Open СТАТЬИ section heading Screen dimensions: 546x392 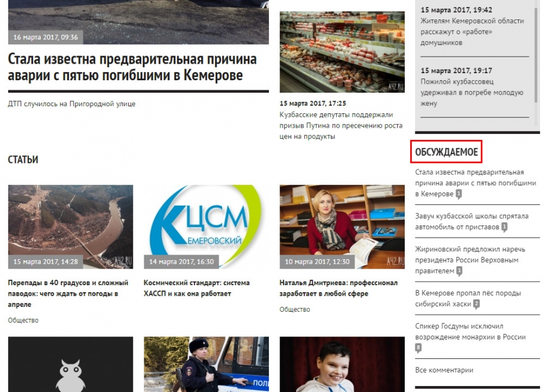[23, 159]
